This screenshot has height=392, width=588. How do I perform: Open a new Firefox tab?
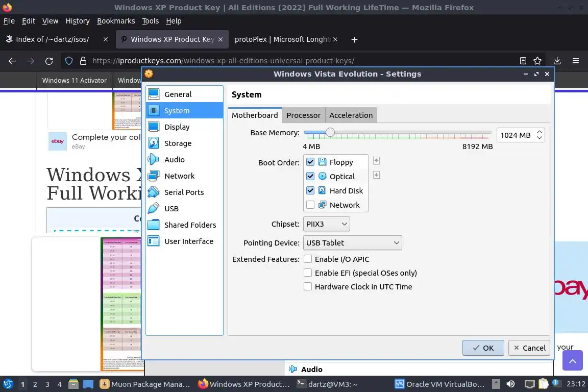[354, 39]
